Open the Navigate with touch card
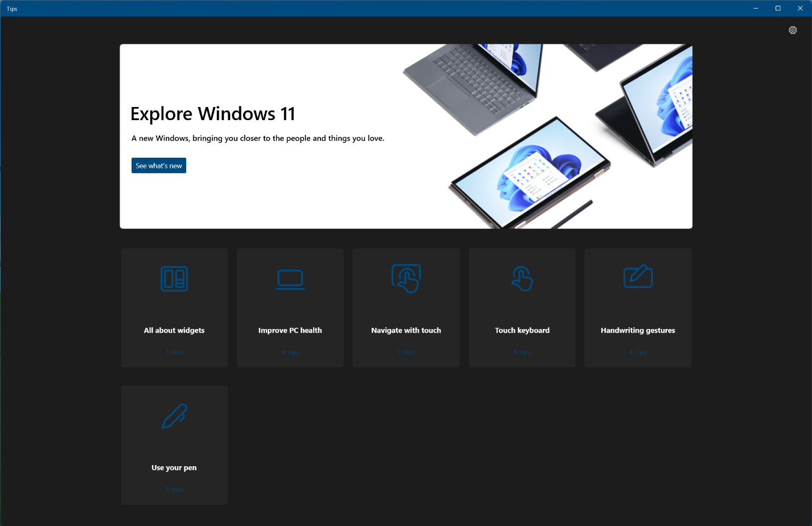The height and width of the screenshot is (526, 812). point(405,307)
